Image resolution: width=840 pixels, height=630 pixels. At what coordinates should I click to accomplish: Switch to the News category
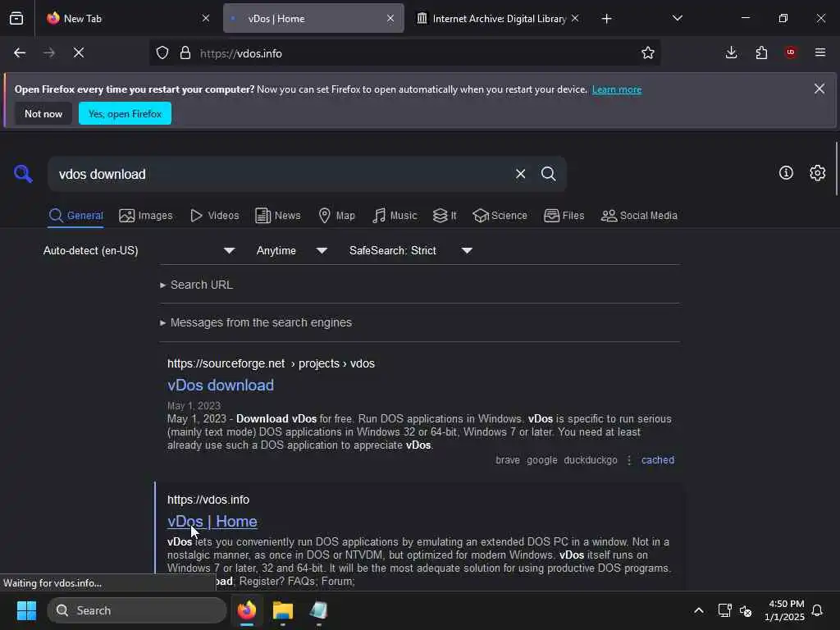pyautogui.click(x=278, y=216)
